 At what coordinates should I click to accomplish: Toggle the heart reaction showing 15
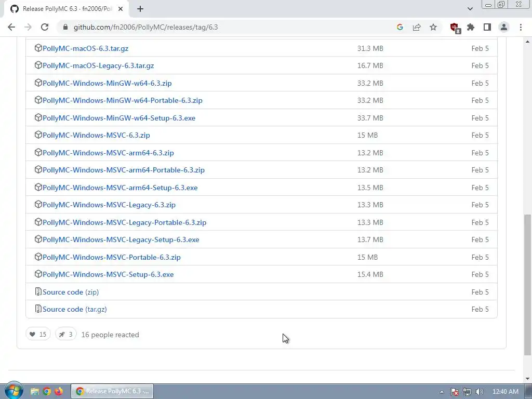pos(38,334)
